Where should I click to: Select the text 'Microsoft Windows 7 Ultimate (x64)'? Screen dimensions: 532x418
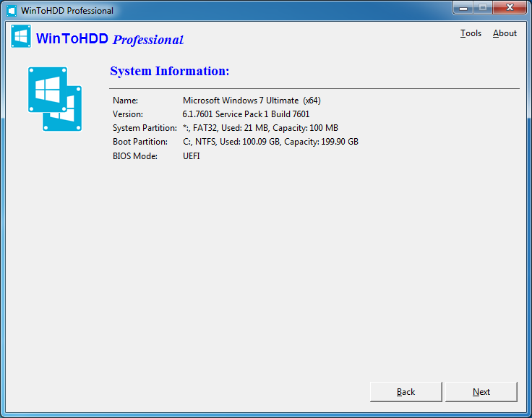[252, 101]
